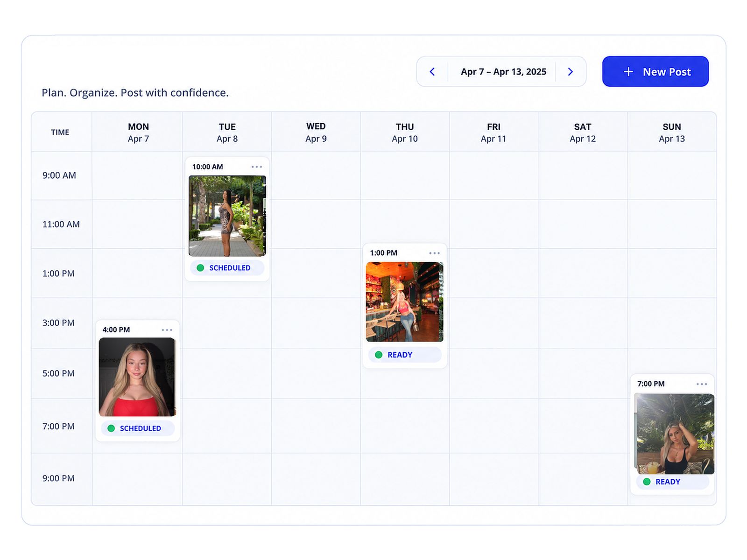Open the Monday 4:00 PM post thumbnail
The image size is (747, 560).
click(137, 377)
